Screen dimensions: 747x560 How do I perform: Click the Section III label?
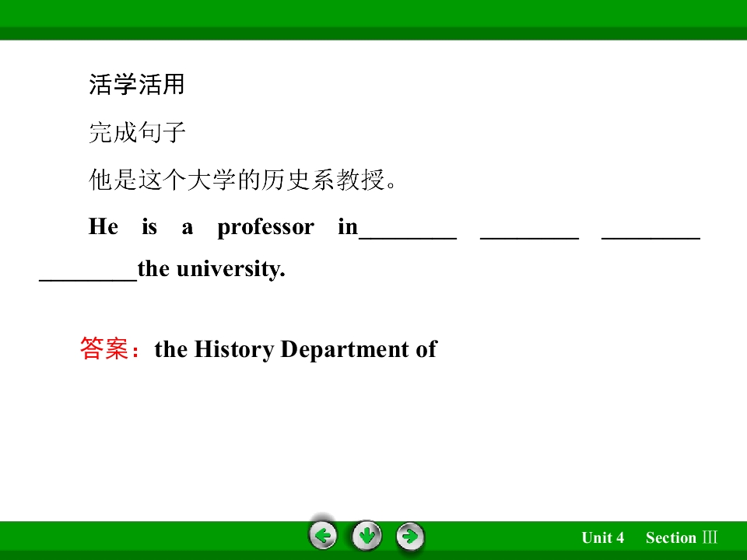pyautogui.click(x=682, y=537)
